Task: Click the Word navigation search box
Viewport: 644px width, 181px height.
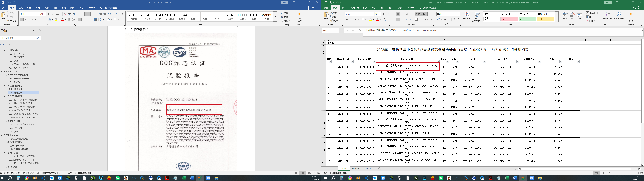Action: coord(21,38)
